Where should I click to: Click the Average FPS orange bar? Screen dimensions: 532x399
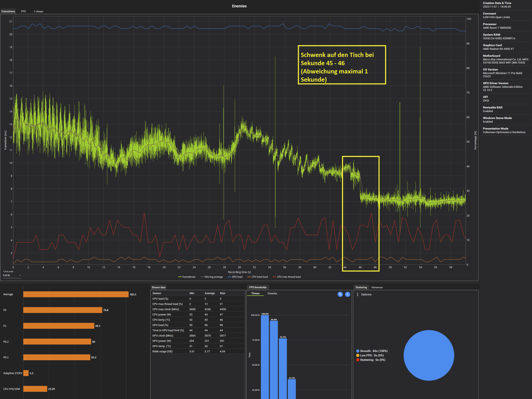pyautogui.click(x=76, y=294)
